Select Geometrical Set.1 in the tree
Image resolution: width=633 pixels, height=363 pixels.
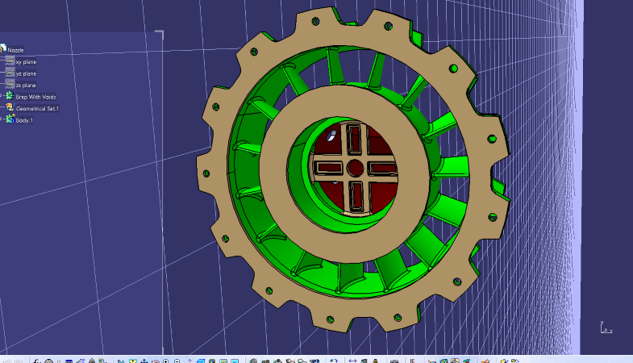(37, 109)
